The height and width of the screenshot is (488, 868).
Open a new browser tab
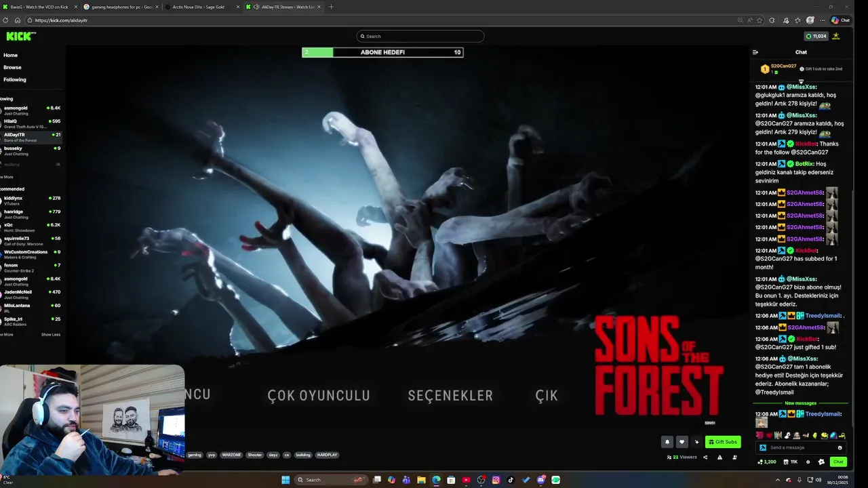[331, 7]
